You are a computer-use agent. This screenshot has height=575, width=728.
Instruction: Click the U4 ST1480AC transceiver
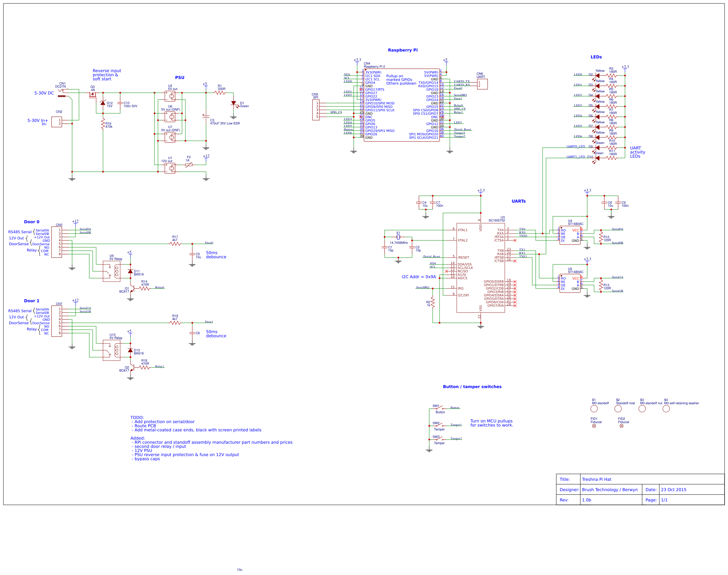pos(570,235)
